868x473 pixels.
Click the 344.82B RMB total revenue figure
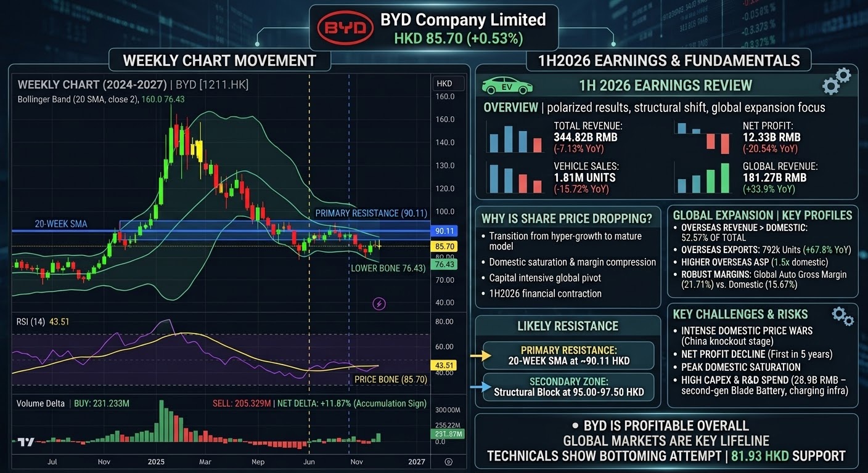click(585, 137)
